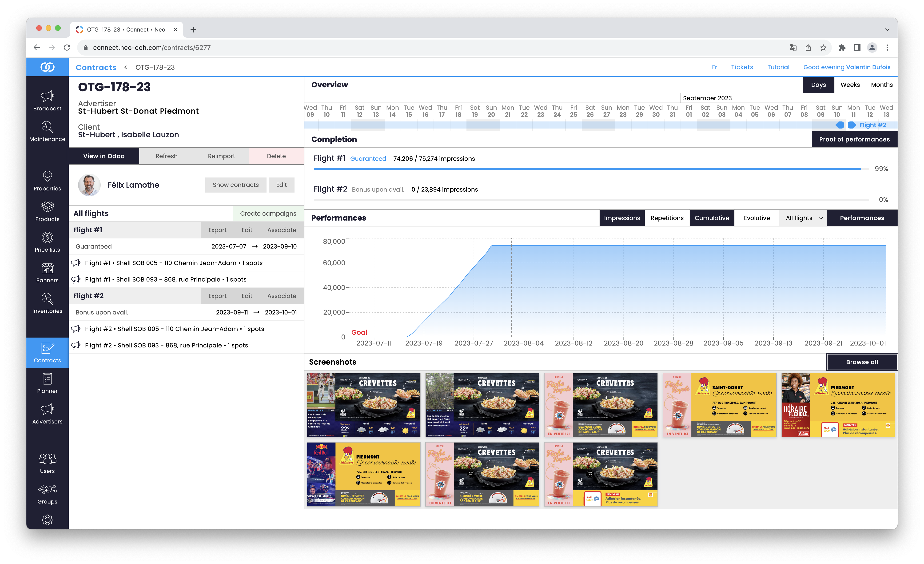Open the Products section icon
The width and height of the screenshot is (924, 564).
click(x=47, y=207)
